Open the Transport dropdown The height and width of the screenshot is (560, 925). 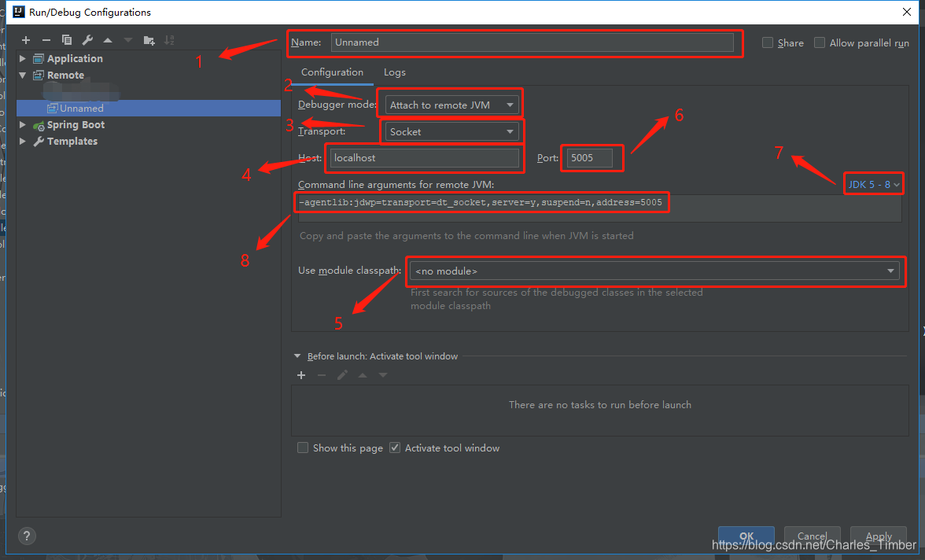451,131
